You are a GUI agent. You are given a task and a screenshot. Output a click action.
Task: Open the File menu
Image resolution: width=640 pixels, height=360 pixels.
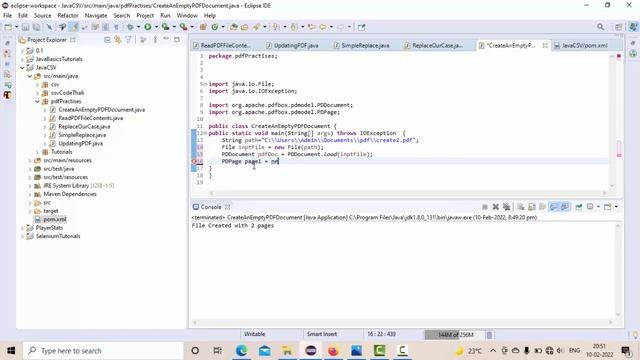point(7,16)
